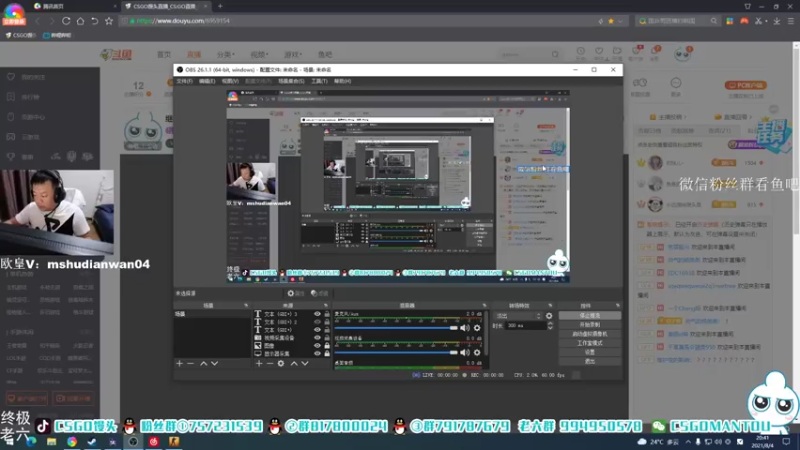800x450 pixels.
Task: Click the 滤镜 filters button above the docks
Action: tap(319, 293)
